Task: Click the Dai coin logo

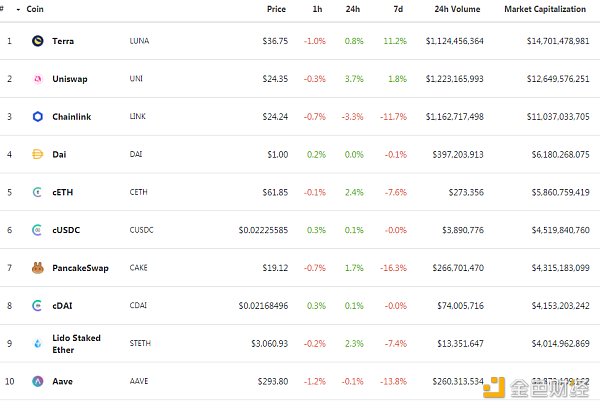Action: [x=38, y=154]
